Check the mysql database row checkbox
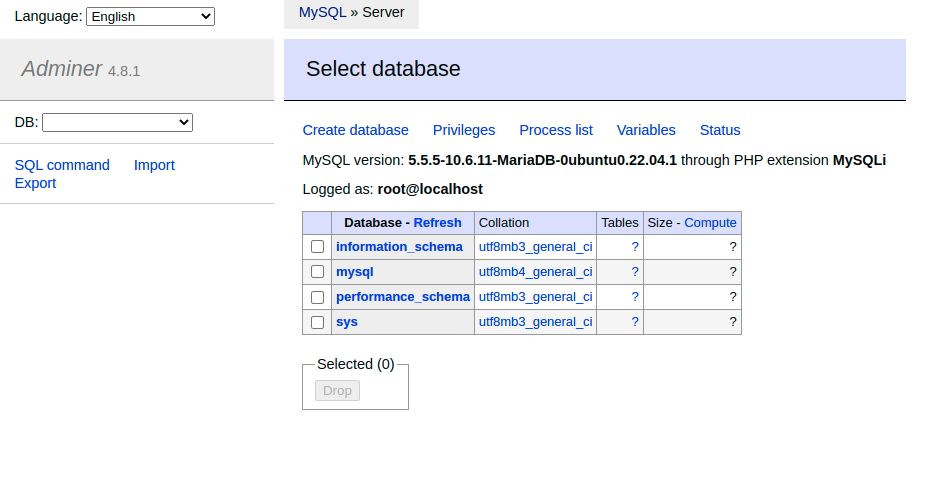Screen dimensions: 950x477 [x=317, y=272]
